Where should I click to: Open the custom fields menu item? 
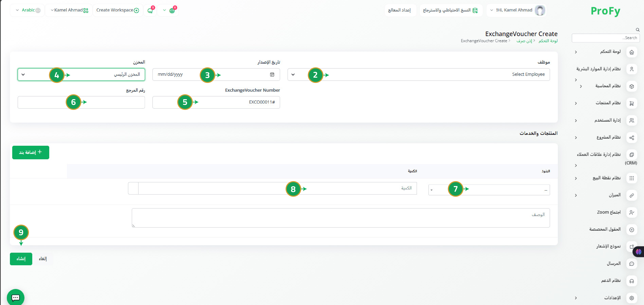point(605,229)
